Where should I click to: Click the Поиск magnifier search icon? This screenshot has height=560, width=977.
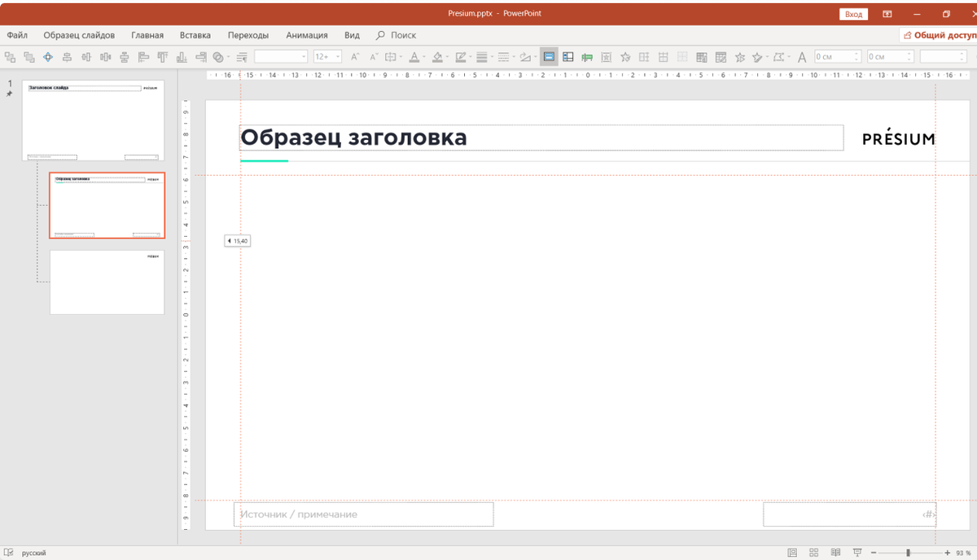click(x=380, y=35)
